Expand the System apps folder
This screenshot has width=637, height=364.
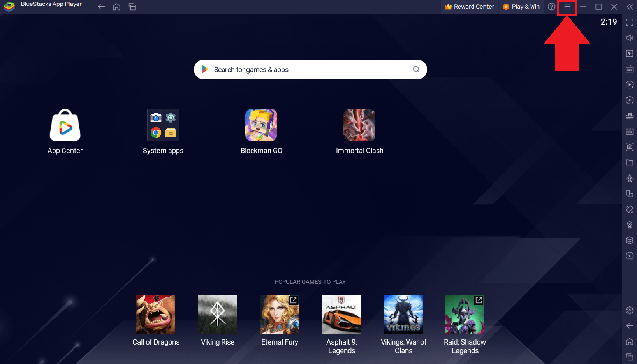(x=163, y=125)
